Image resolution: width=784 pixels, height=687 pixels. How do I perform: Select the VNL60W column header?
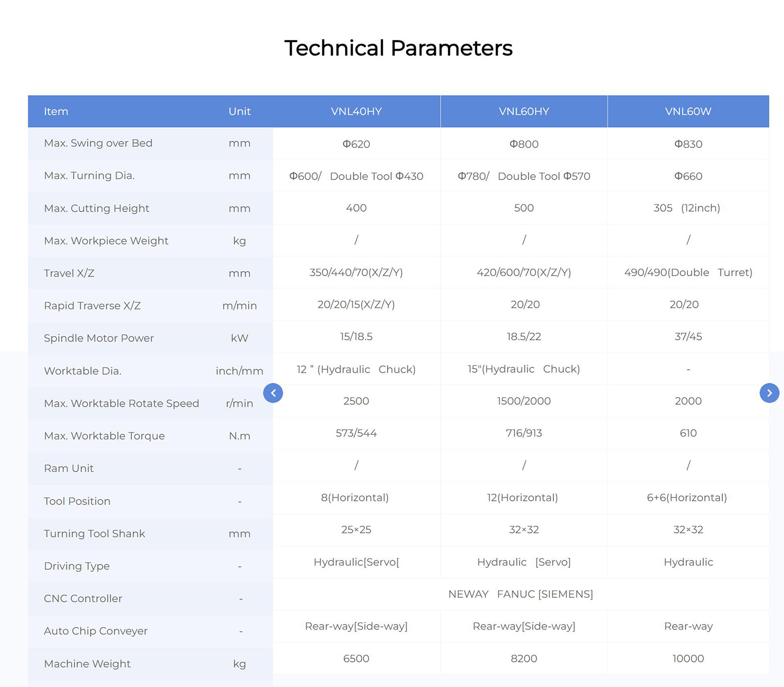click(x=688, y=111)
